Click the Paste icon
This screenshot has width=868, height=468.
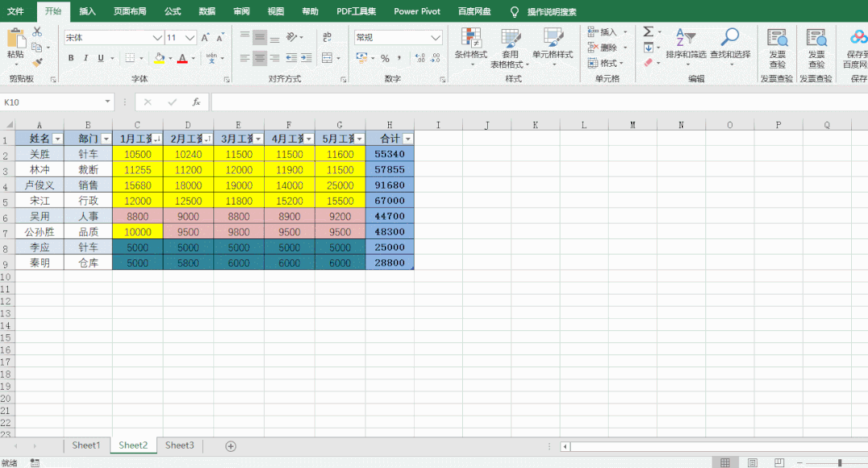pyautogui.click(x=15, y=39)
